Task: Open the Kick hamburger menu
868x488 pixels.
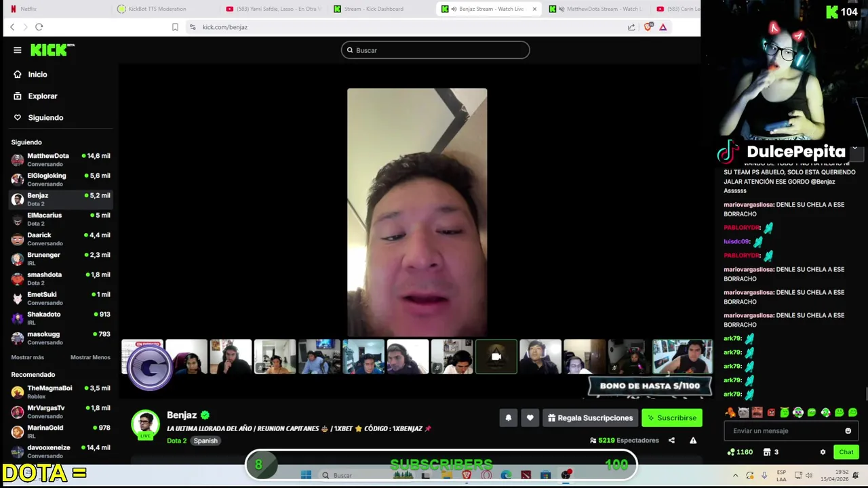Action: click(x=17, y=50)
